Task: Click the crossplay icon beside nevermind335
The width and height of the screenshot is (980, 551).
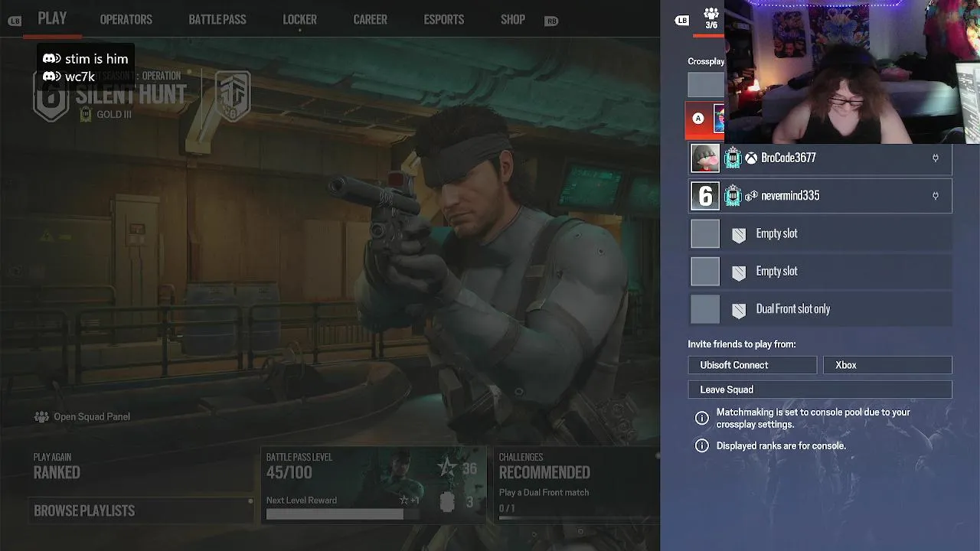Action: point(751,197)
